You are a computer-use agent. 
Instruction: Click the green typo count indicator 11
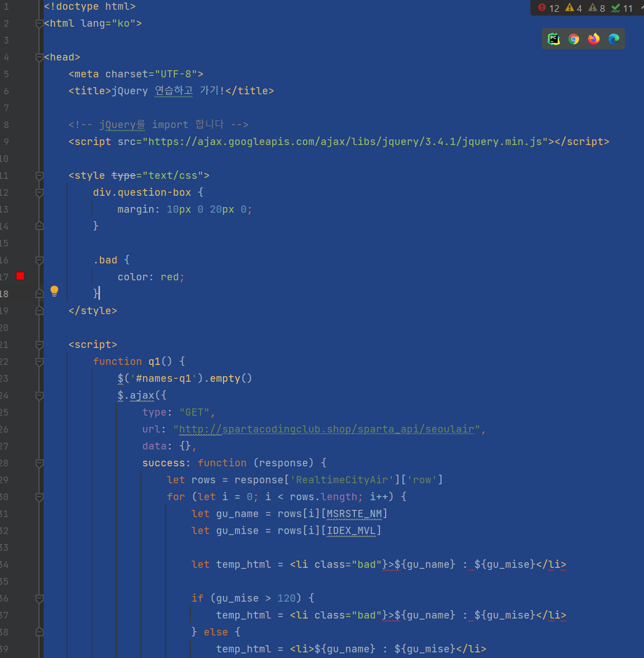coord(622,8)
